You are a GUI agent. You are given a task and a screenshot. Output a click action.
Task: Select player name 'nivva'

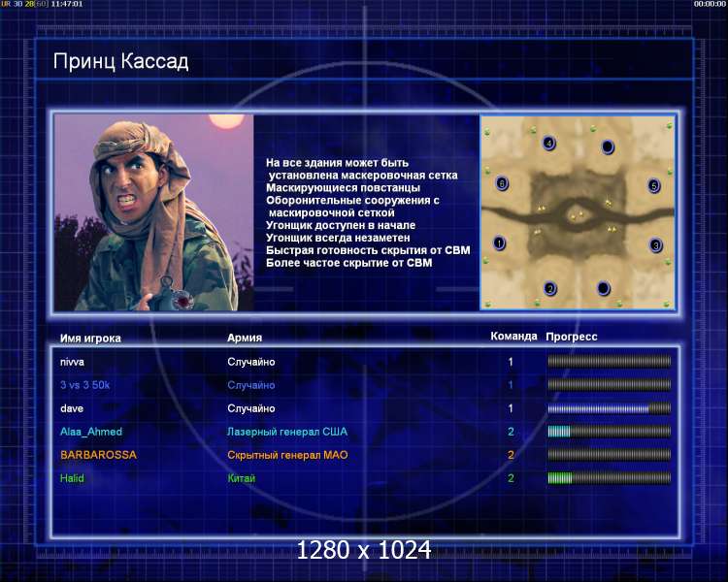(x=72, y=362)
